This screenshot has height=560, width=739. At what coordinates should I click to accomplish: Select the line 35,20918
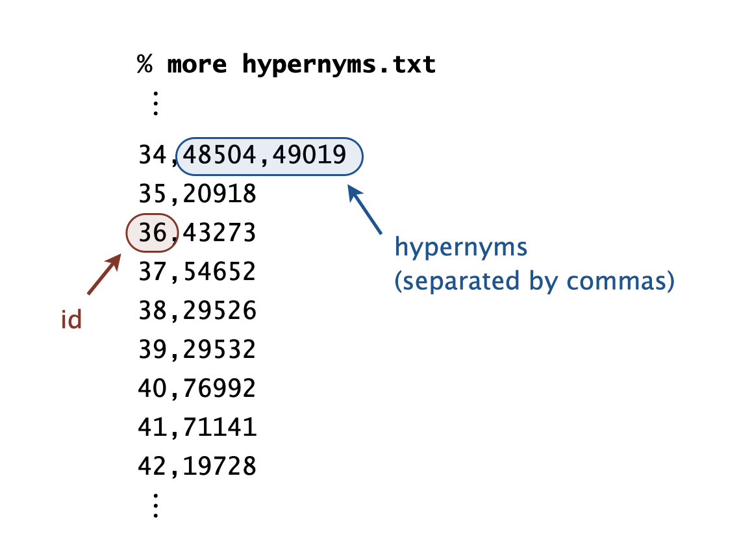197,194
